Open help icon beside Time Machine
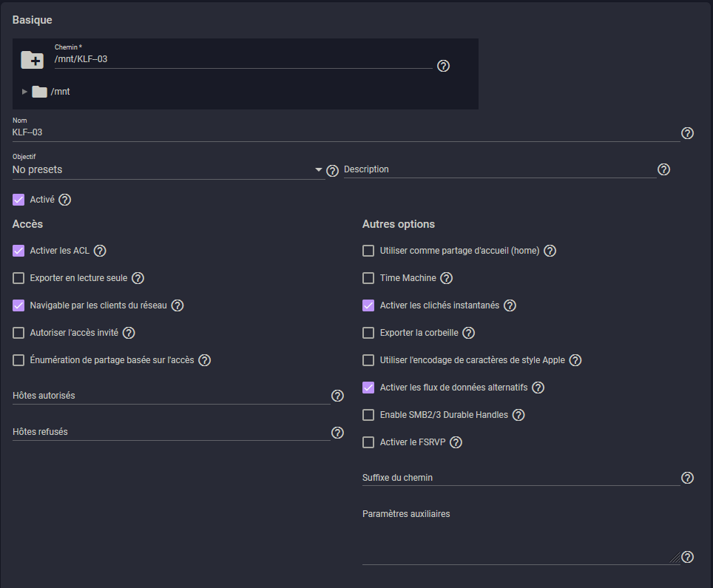The height and width of the screenshot is (588, 713). coord(447,278)
